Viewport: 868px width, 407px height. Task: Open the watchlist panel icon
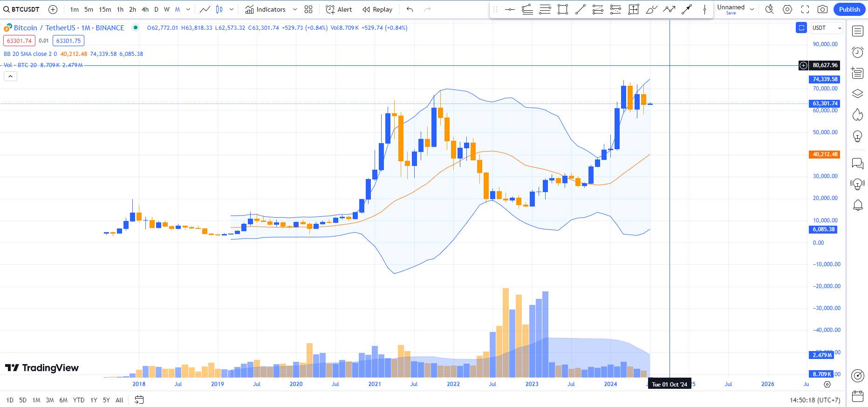(858, 31)
